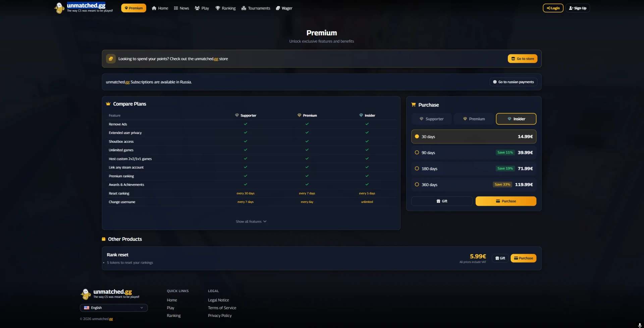Open Go to russian payments
This screenshot has height=328, width=644.
[x=513, y=82]
